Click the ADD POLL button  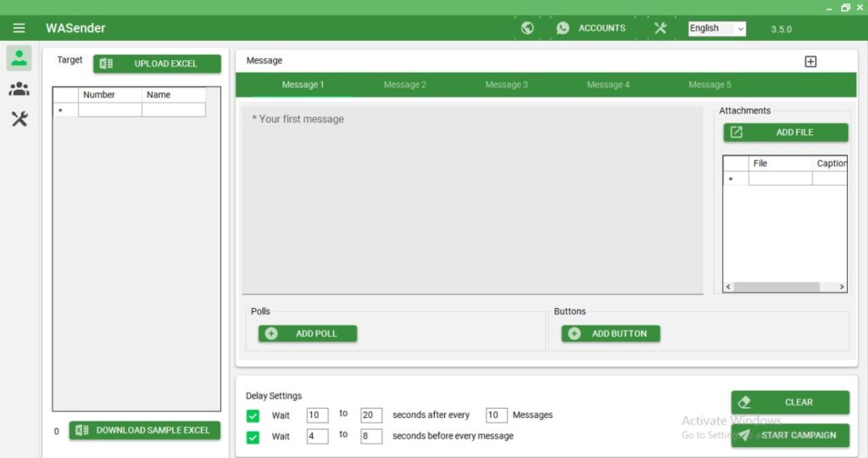pyautogui.click(x=308, y=333)
